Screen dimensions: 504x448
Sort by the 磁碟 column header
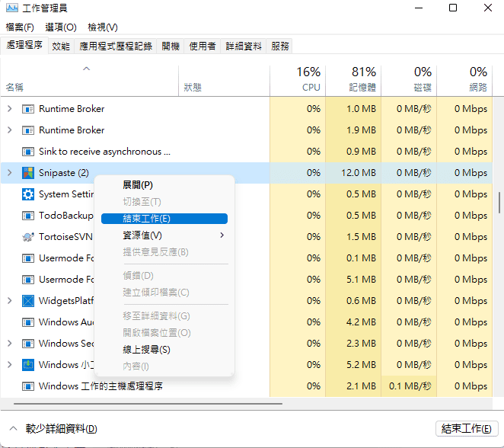pos(409,80)
